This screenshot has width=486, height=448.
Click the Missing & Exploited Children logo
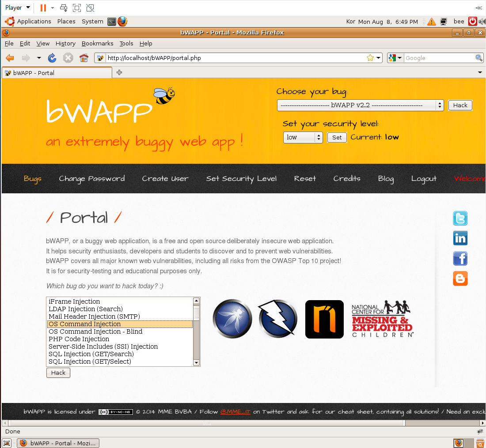pos(382,319)
